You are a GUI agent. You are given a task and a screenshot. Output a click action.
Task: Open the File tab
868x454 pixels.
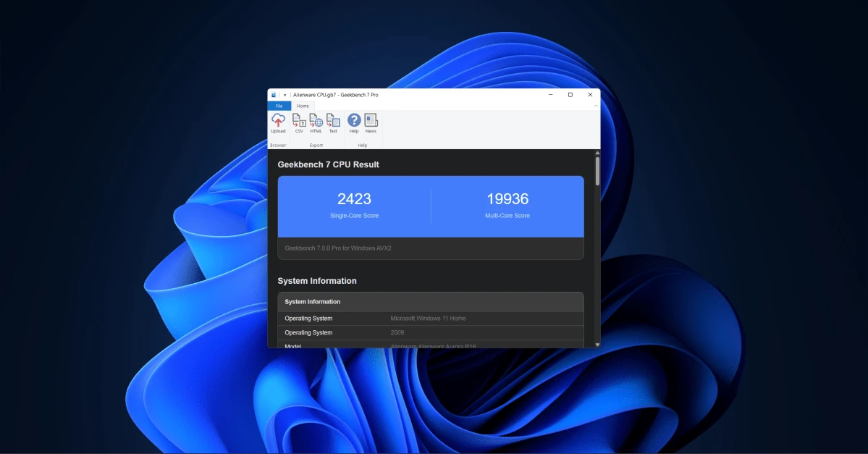[x=279, y=106]
